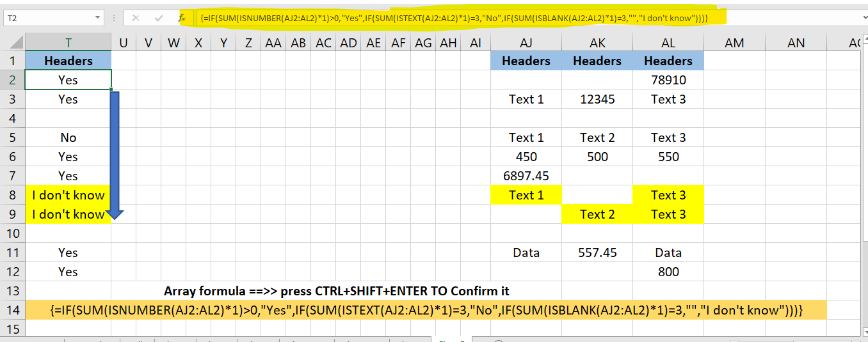Click cell T9 I don't know
868x342 pixels.
pyautogui.click(x=68, y=214)
